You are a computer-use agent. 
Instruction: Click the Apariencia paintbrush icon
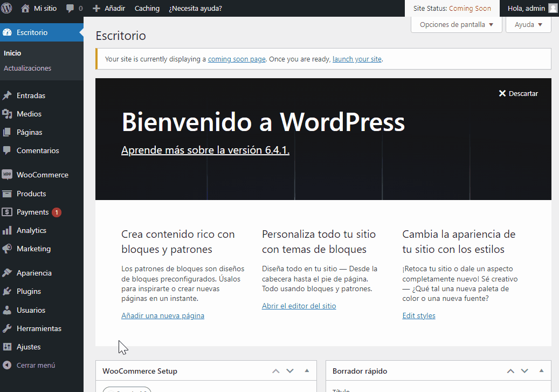click(7, 273)
